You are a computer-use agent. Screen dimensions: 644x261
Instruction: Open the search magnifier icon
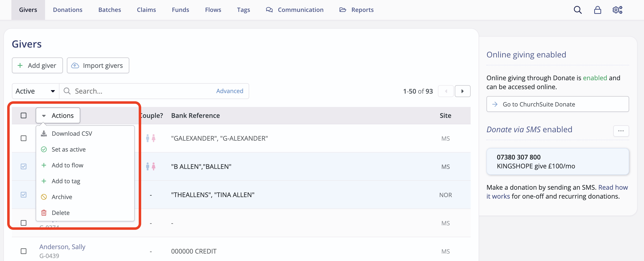[x=578, y=10]
